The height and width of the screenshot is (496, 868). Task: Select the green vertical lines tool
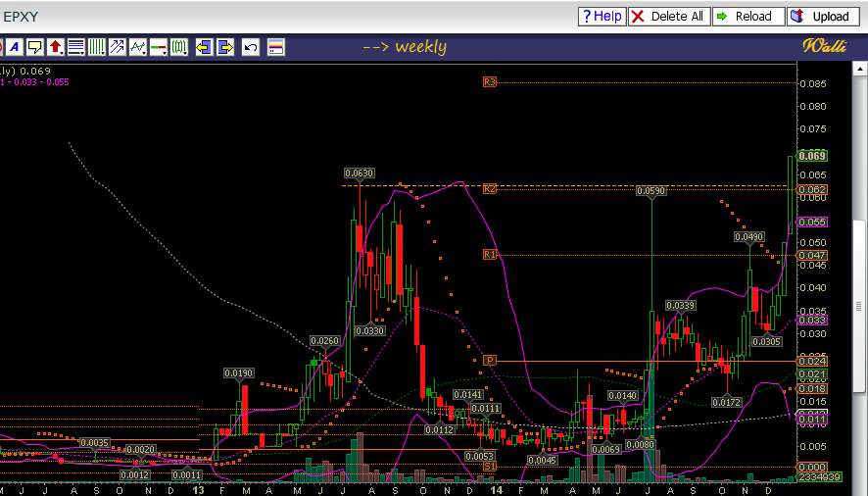pos(96,47)
